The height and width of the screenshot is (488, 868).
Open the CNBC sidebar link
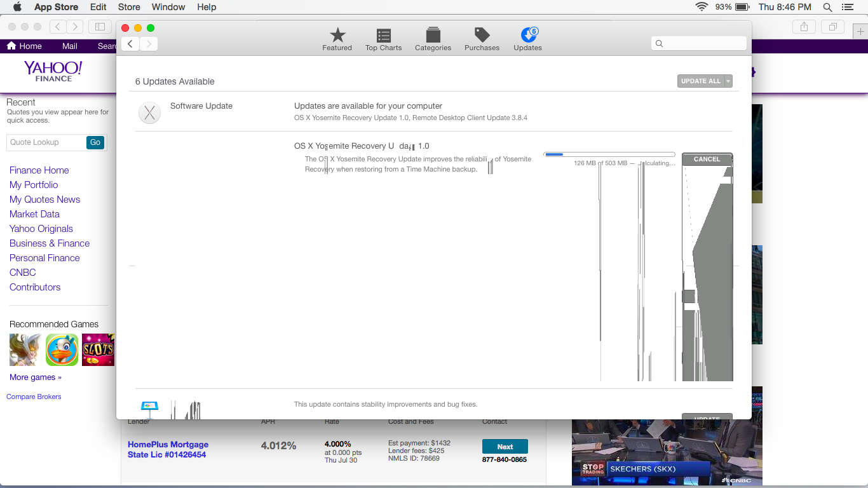pos(23,273)
